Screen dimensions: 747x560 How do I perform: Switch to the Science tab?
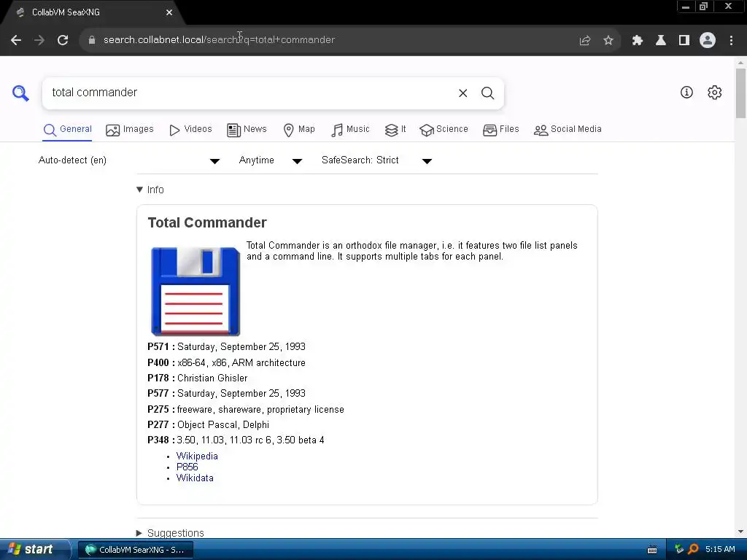click(444, 130)
